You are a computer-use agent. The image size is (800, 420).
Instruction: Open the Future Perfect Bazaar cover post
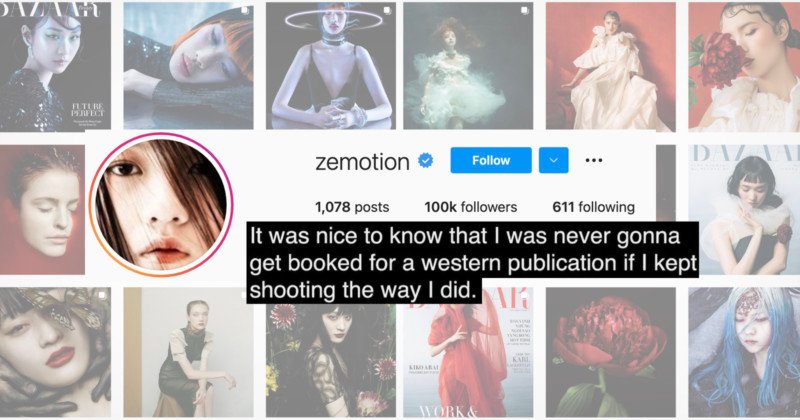(x=55, y=66)
